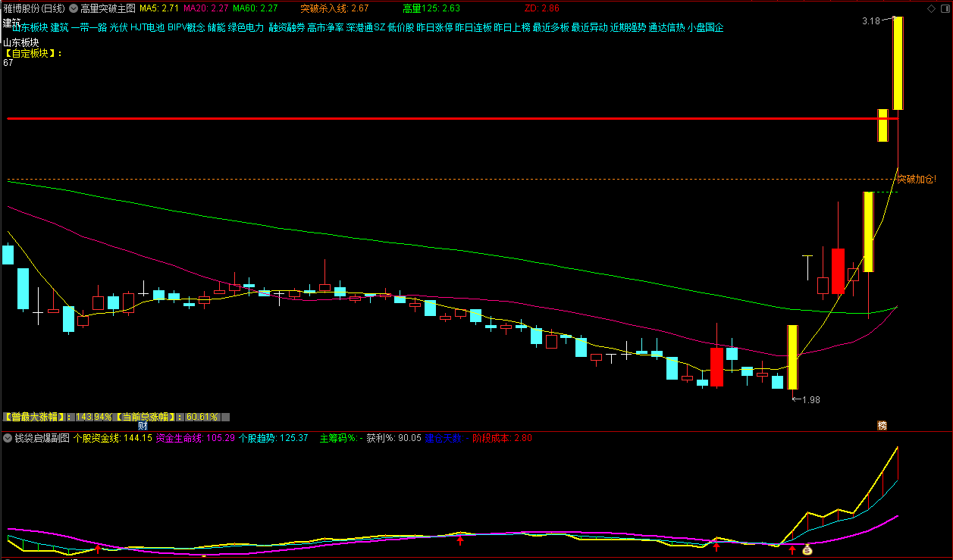Click the 突破加仓! signal text
The height and width of the screenshot is (560, 953).
pyautogui.click(x=917, y=180)
